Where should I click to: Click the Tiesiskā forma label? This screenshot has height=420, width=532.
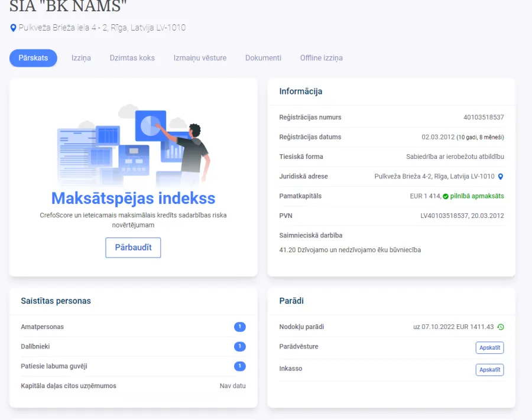click(x=301, y=157)
